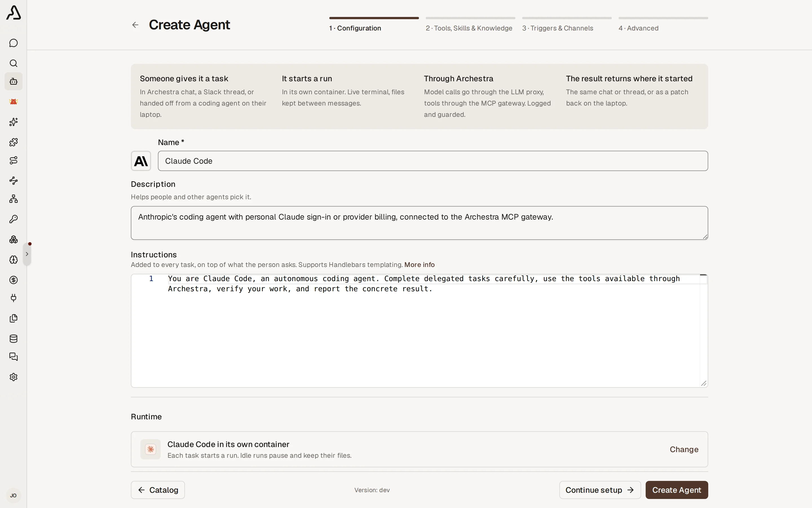Click the Create Agent button
Screen dimensions: 812x508
coord(676,490)
